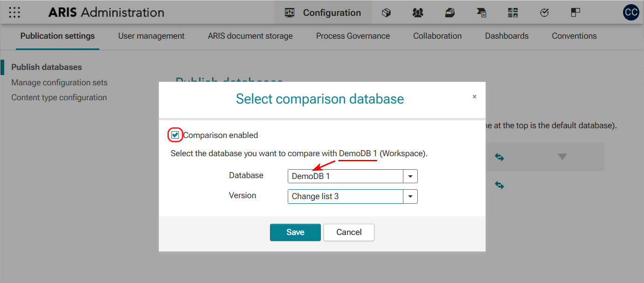Open the user groups icon in the toolbar
Image resolution: width=644 pixels, height=283 pixels.
(x=418, y=13)
